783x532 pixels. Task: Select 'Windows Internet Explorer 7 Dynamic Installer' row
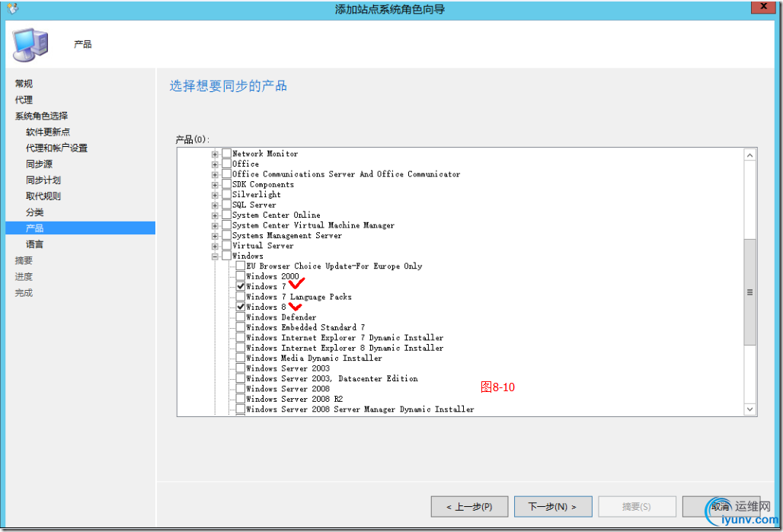click(344, 337)
